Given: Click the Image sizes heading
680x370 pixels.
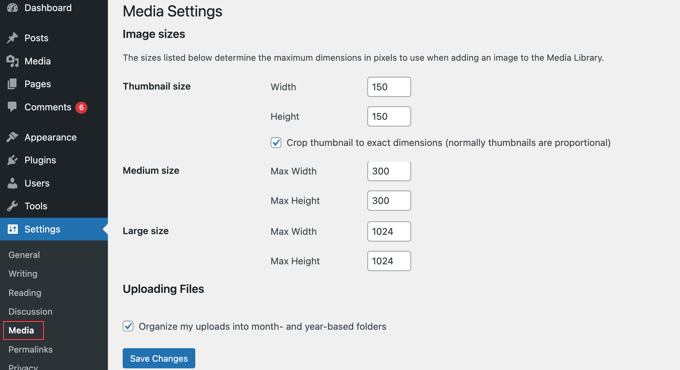Looking at the screenshot, I should pos(154,34).
